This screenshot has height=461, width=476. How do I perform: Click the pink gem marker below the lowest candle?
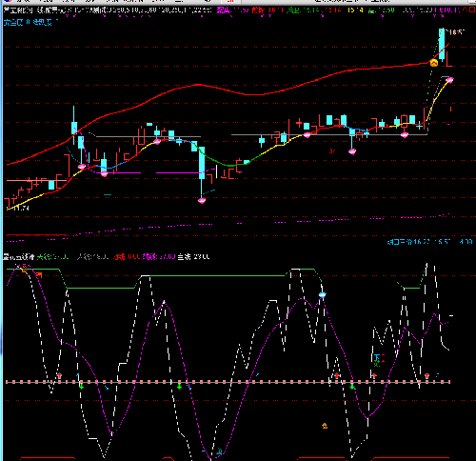point(202,200)
